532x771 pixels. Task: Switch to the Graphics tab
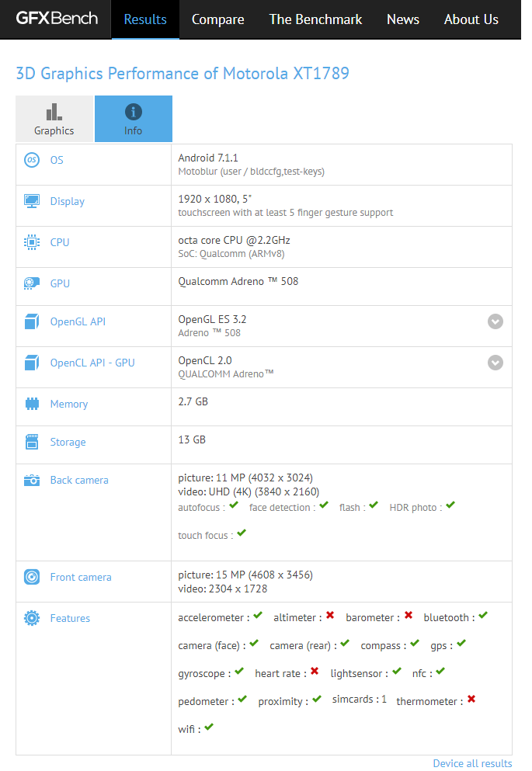pos(54,119)
